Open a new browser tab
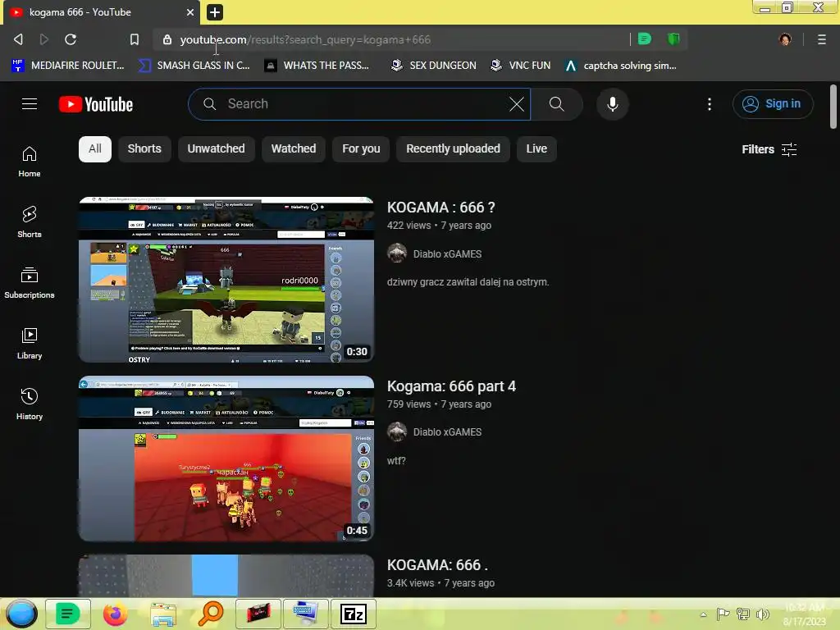Viewport: 840px width, 630px height. [214, 12]
